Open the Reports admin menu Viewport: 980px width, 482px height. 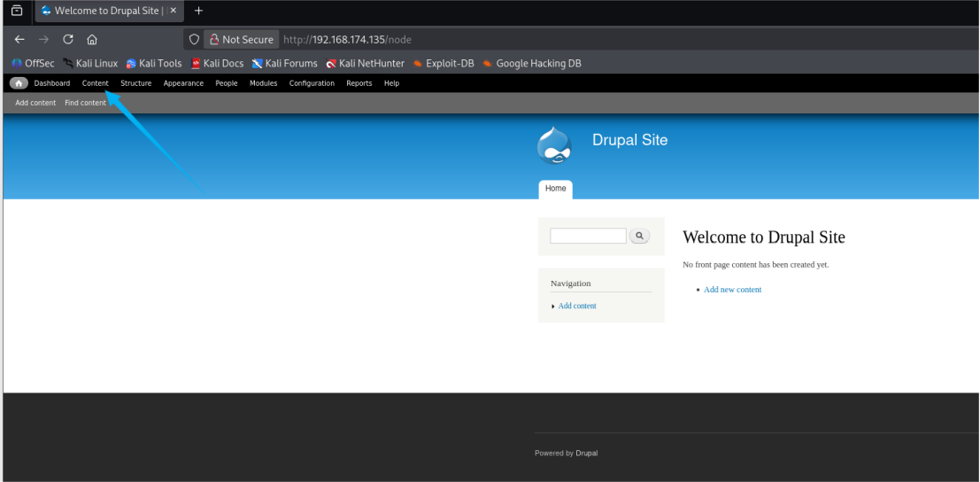[x=359, y=83]
